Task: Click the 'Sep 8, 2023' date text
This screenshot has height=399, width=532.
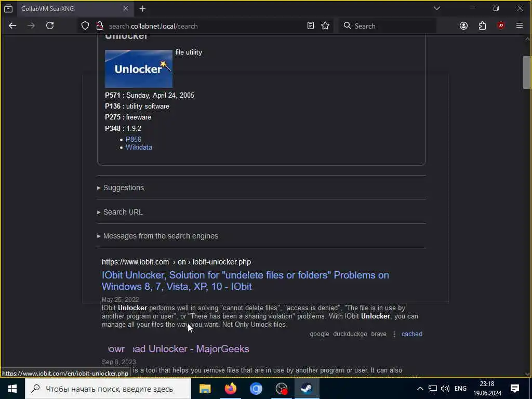Action: click(x=119, y=362)
